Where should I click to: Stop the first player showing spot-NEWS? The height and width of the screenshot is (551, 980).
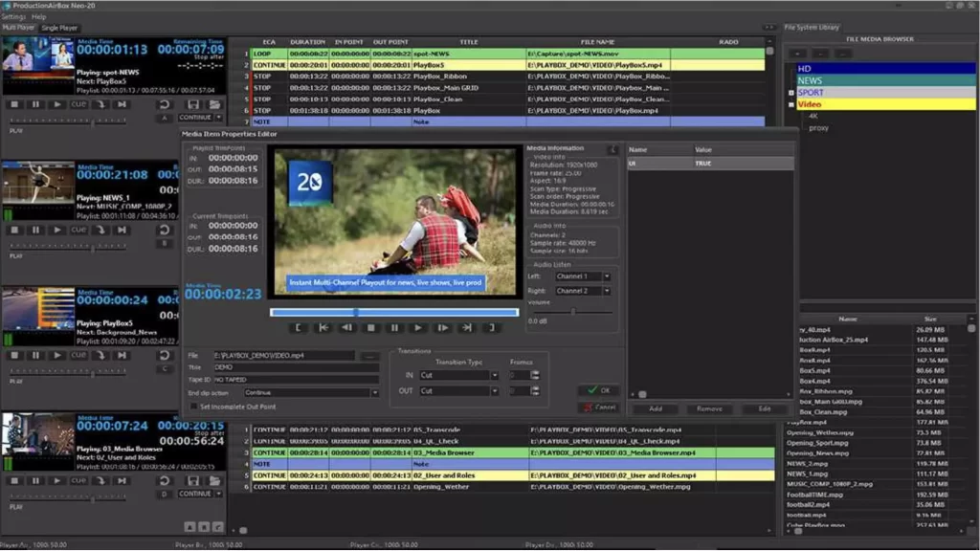14,103
